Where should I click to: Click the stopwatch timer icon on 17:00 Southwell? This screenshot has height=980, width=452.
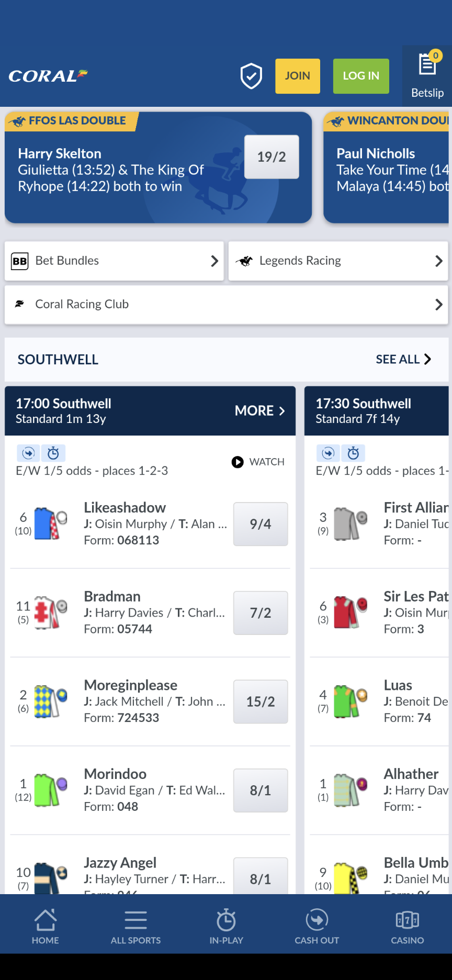click(x=54, y=453)
